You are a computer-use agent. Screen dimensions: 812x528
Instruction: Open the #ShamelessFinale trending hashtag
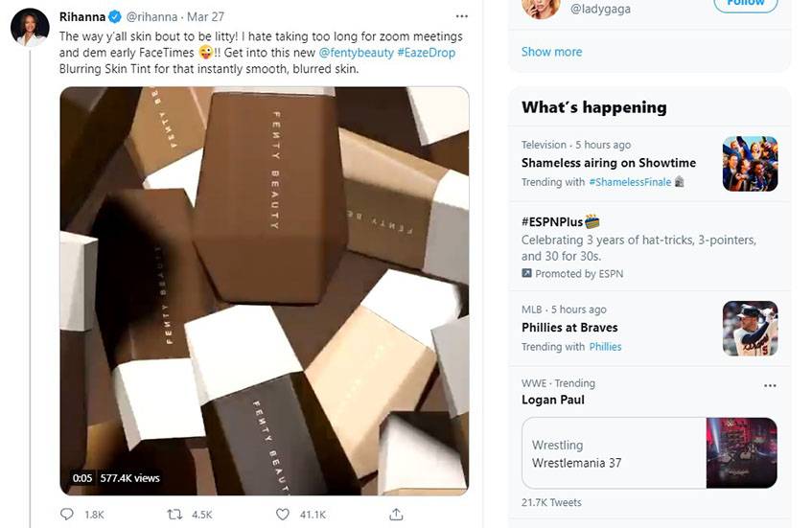pyautogui.click(x=630, y=182)
